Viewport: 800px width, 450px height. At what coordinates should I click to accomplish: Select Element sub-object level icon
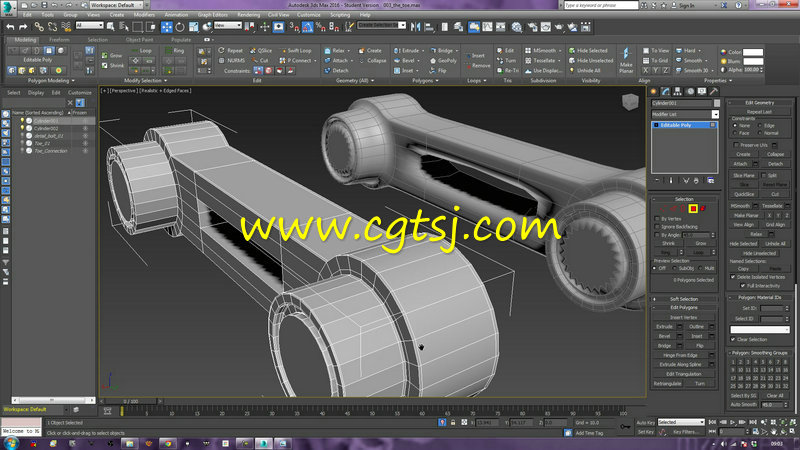[703, 208]
